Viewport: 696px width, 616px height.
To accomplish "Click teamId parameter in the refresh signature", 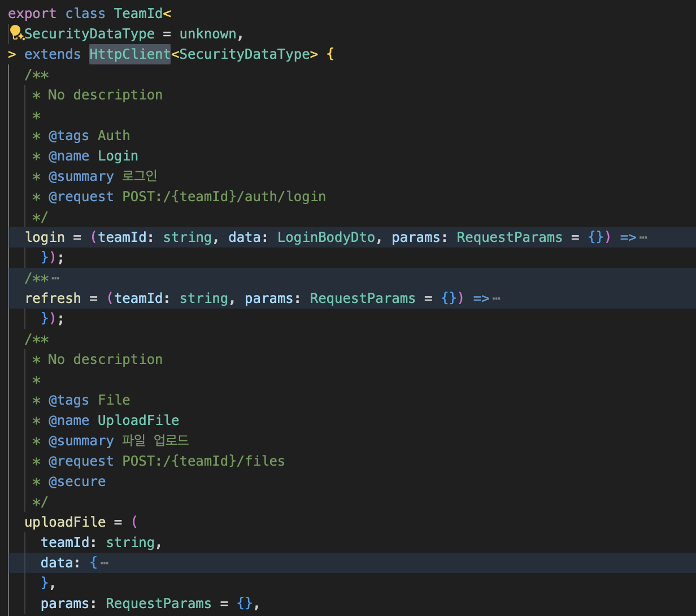I will [x=138, y=298].
